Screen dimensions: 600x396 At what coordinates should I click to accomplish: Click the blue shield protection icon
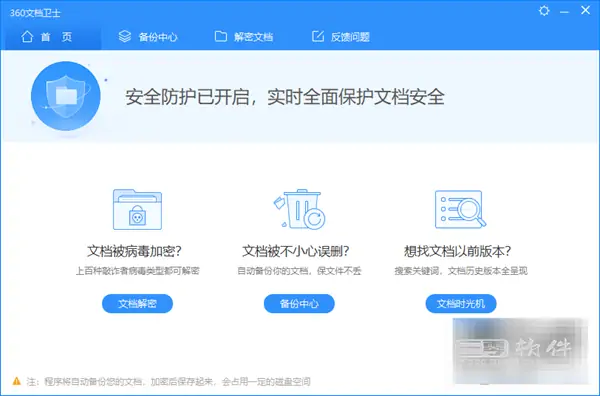66,96
